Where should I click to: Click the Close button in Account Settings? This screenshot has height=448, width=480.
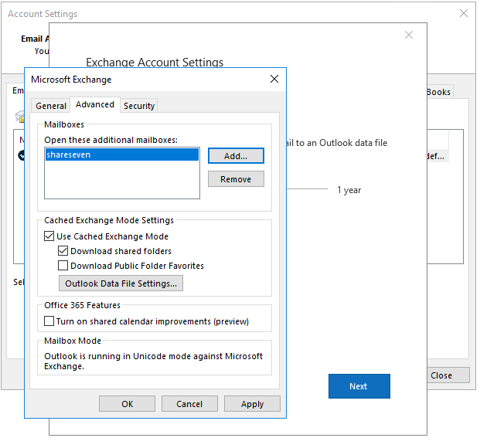(x=448, y=375)
